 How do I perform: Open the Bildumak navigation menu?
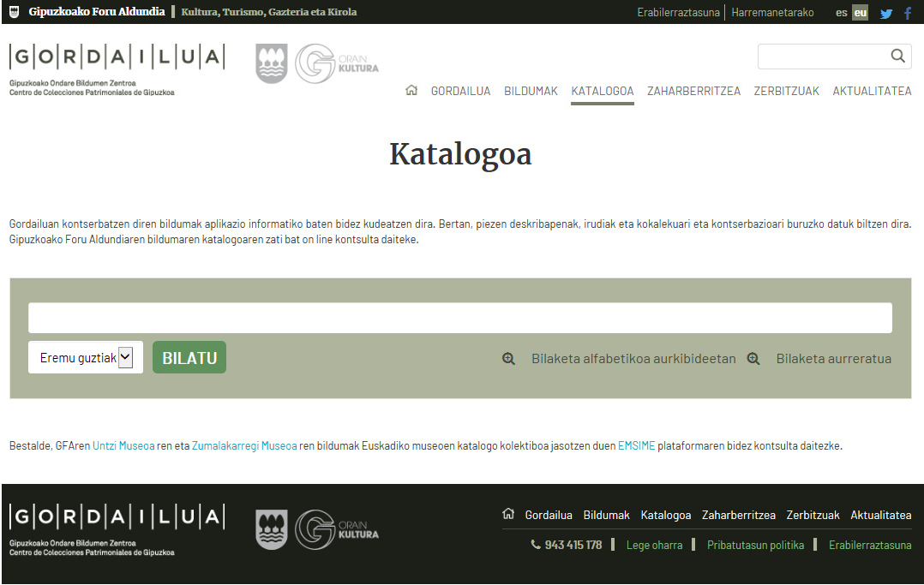[531, 91]
